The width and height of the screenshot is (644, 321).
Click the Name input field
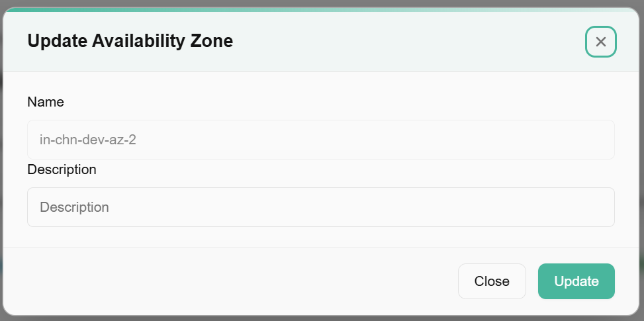[x=321, y=140]
